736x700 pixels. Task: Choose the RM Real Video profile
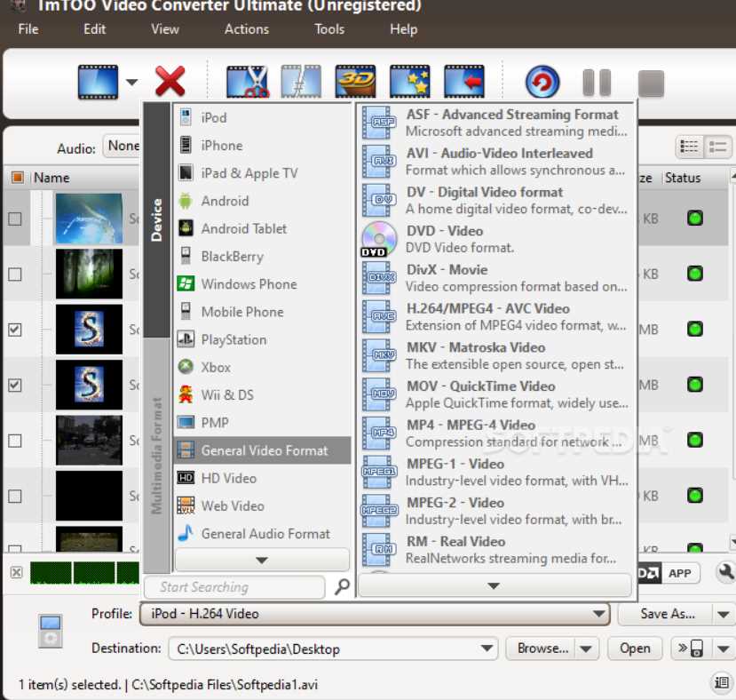coord(495,549)
